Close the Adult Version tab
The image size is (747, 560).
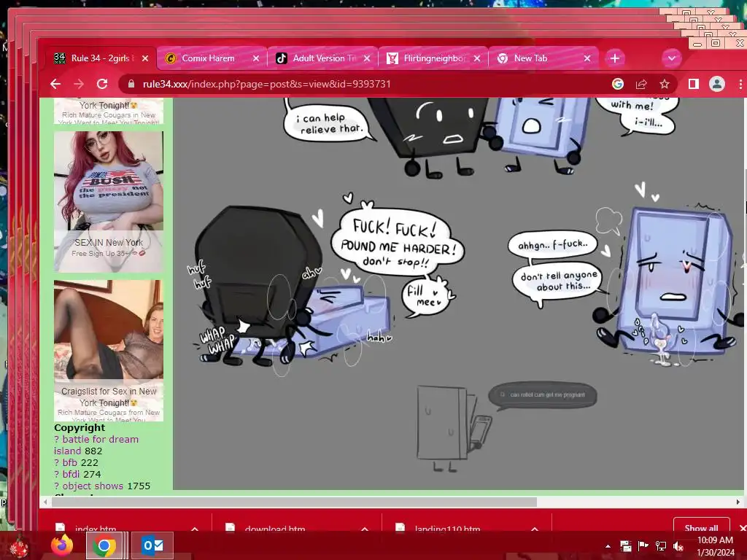coord(367,58)
